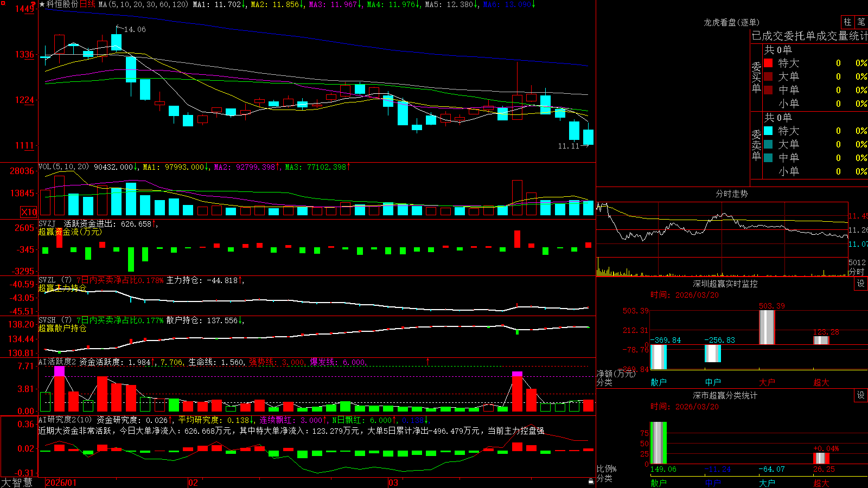Open 设 settings for 深圳超赢实时监控 panel
This screenshot has height=488, width=868.
861,284
